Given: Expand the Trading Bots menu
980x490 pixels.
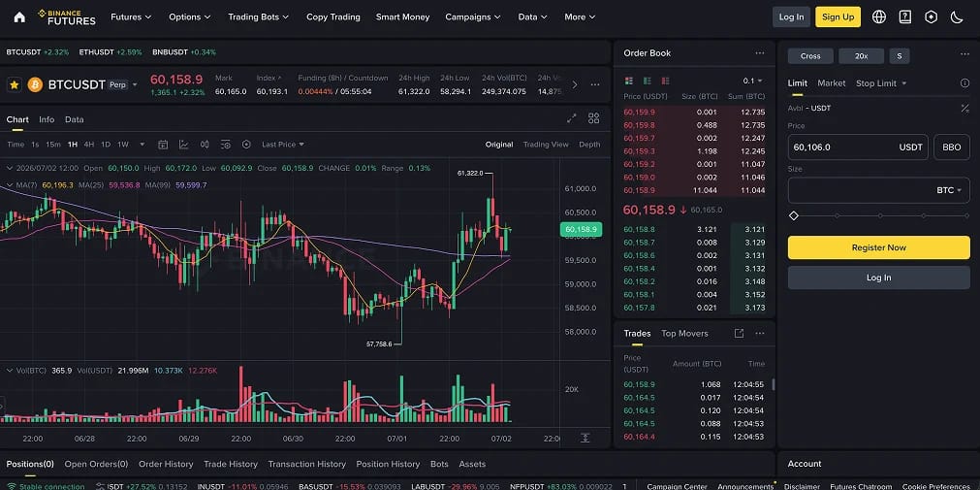Looking at the screenshot, I should (259, 16).
